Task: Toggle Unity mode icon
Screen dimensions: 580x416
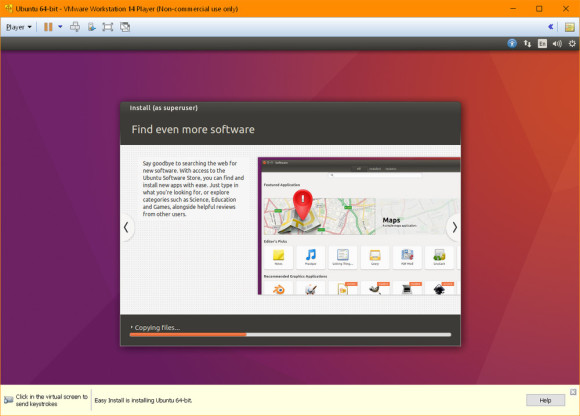Action: (125, 27)
